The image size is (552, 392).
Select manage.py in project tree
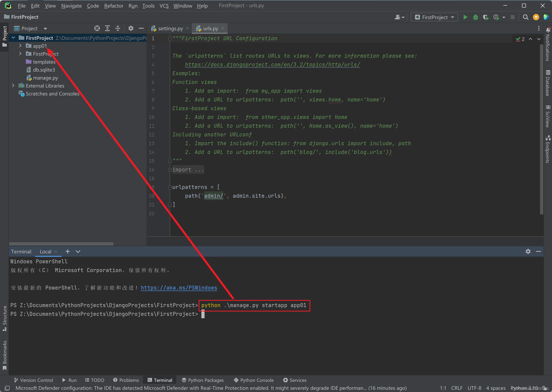(42, 78)
